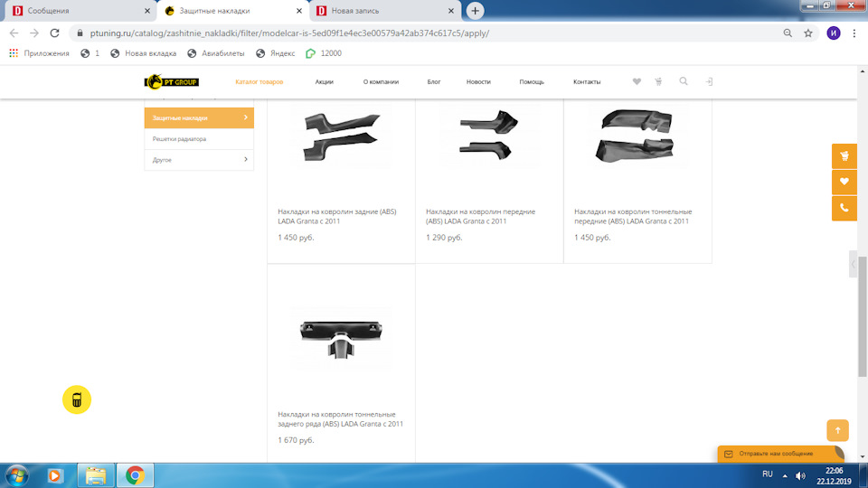Open the PT Group logo homepage
Image resolution: width=868 pixels, height=488 pixels.
[172, 82]
